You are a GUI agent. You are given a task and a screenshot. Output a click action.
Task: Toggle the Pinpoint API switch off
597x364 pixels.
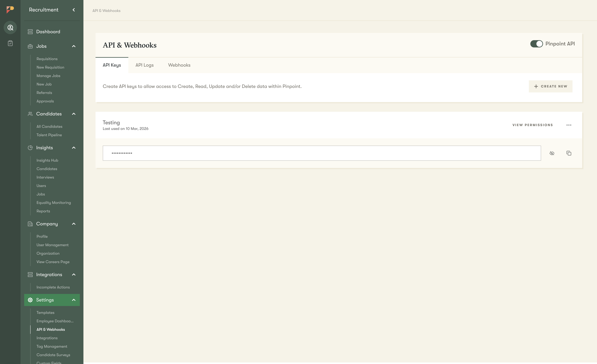pyautogui.click(x=536, y=44)
